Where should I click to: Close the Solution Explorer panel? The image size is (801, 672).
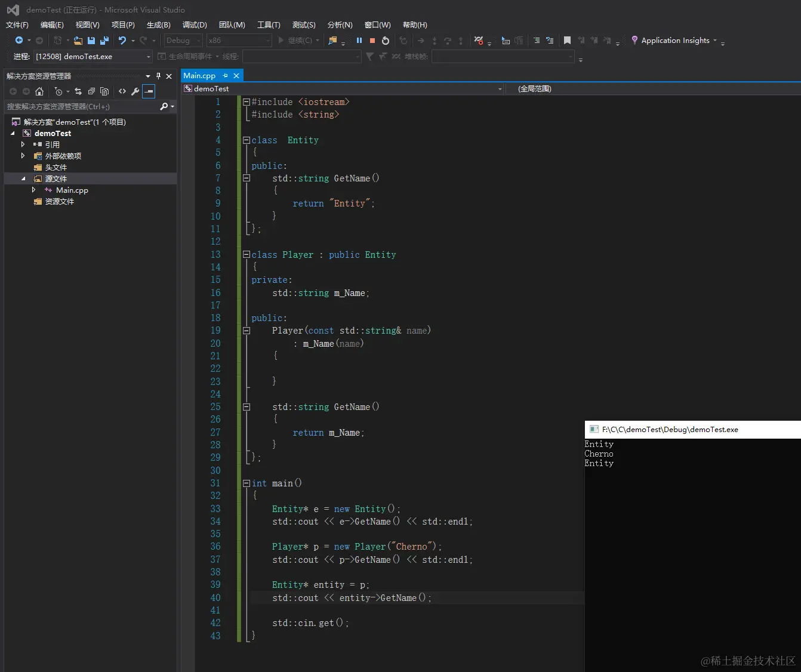pos(169,76)
